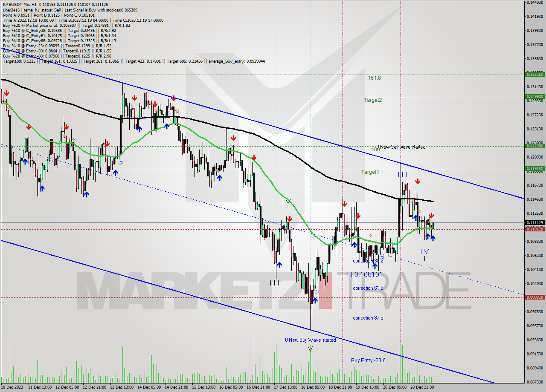Click the '18 Dec 05:00' time axis label

pos(313,387)
